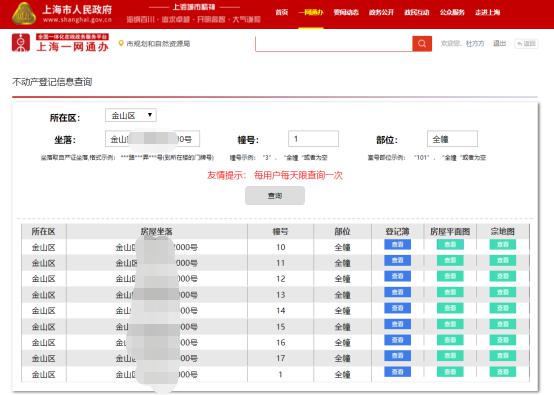Click into the 坐落 address input field
Image resolution: width=554 pixels, height=395 pixels.
(152, 139)
